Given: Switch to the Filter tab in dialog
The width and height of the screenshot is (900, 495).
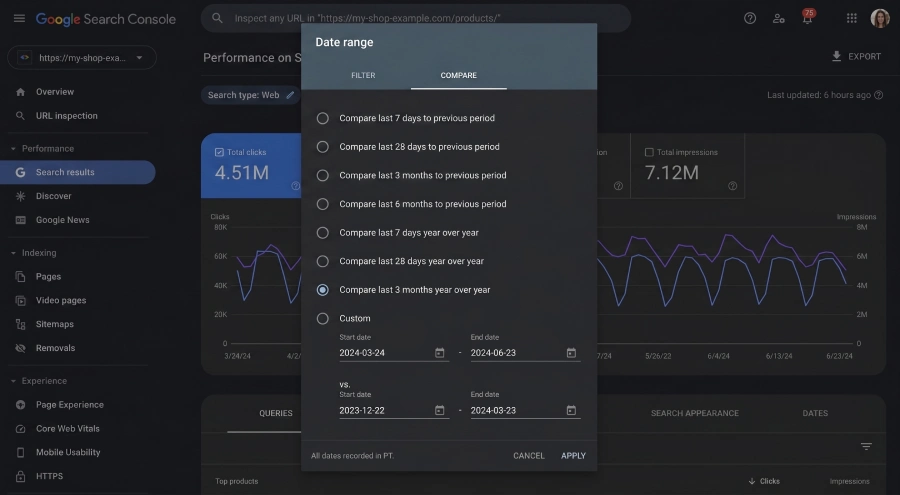Looking at the screenshot, I should (x=363, y=75).
